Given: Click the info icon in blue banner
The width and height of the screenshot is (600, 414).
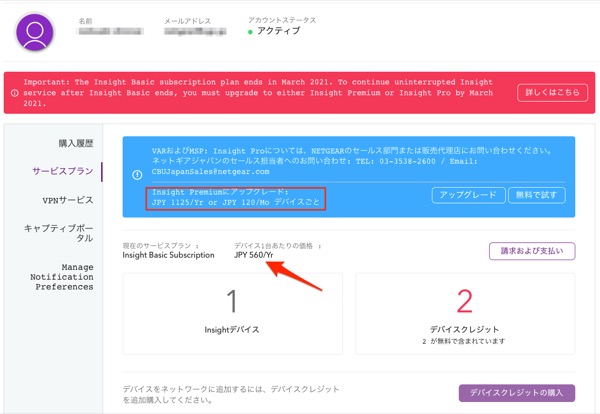Looking at the screenshot, I should [x=137, y=174].
